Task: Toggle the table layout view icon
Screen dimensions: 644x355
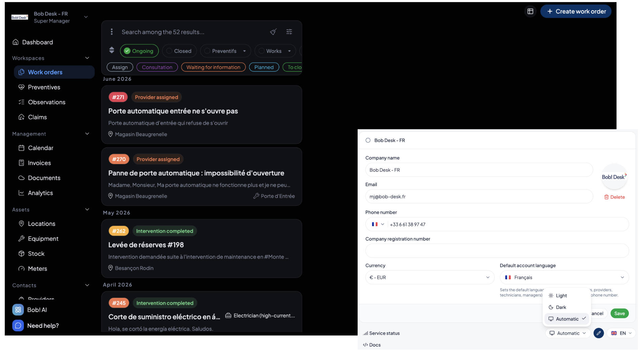Action: 530,11
